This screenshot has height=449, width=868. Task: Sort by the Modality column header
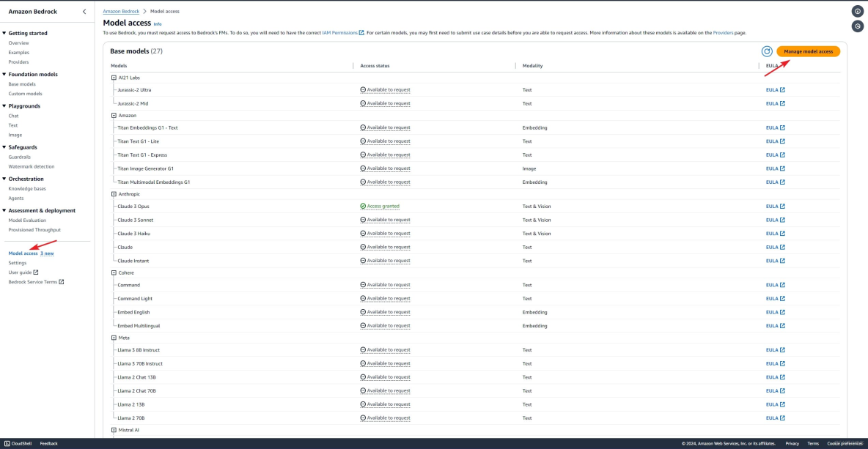(532, 66)
